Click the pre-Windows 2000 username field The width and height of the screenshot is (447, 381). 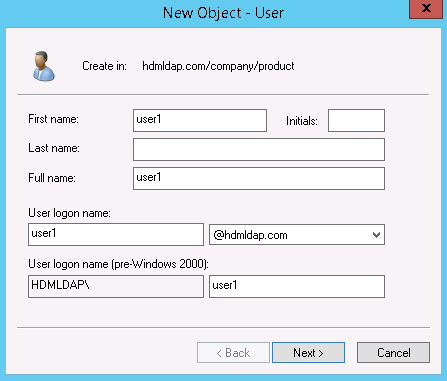pos(297,286)
